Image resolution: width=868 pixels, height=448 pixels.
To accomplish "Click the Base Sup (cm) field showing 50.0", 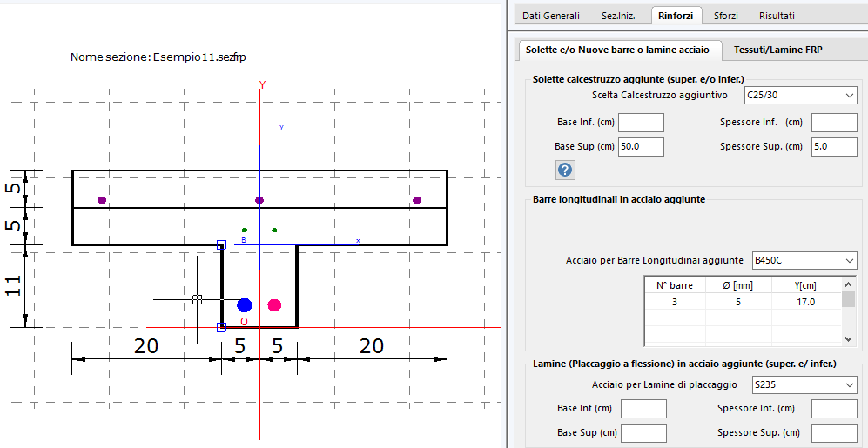I will (641, 146).
